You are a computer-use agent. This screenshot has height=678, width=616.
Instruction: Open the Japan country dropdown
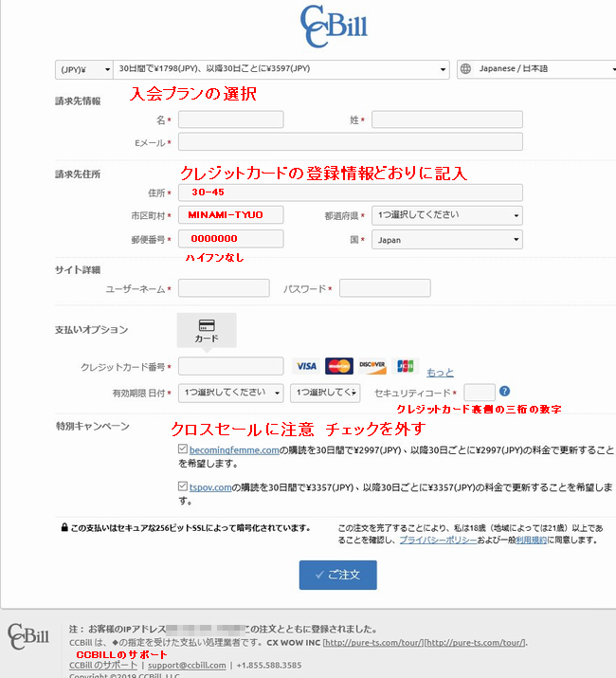pyautogui.click(x=446, y=240)
